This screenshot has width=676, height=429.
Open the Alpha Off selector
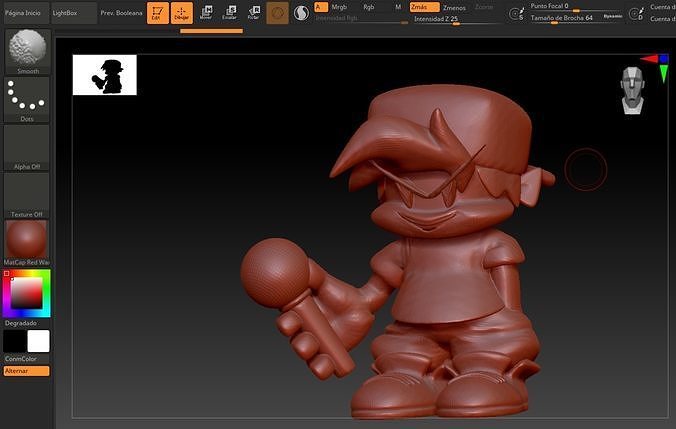click(x=27, y=147)
